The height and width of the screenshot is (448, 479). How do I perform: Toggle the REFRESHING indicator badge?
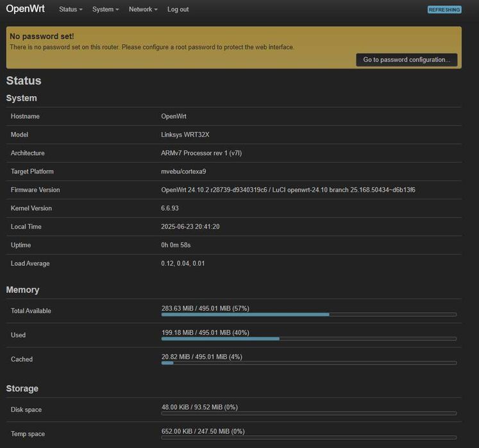click(x=444, y=10)
